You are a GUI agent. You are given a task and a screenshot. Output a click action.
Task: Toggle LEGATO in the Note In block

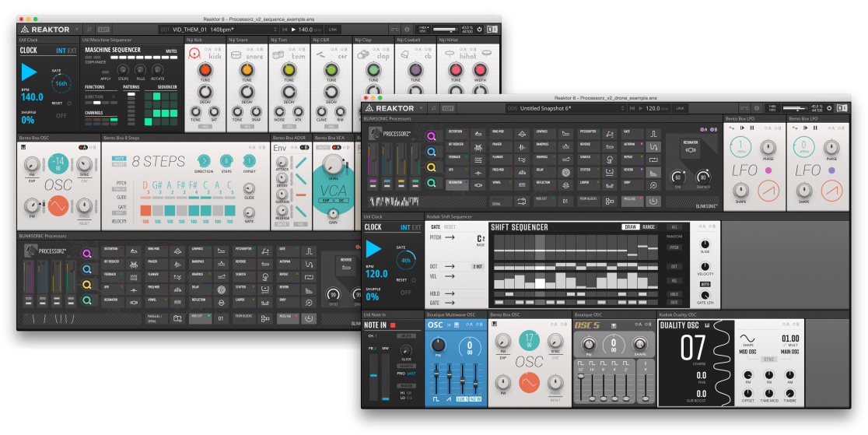[406, 367]
